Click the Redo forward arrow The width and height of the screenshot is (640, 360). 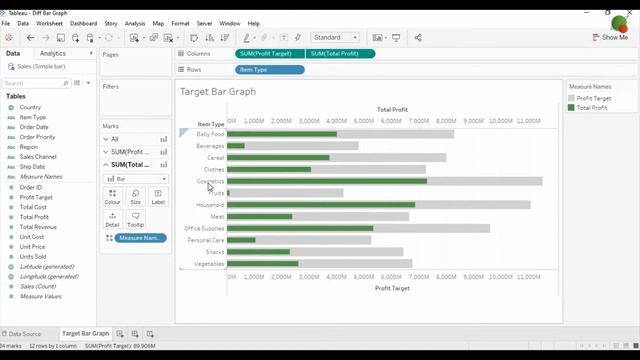coord(45,38)
